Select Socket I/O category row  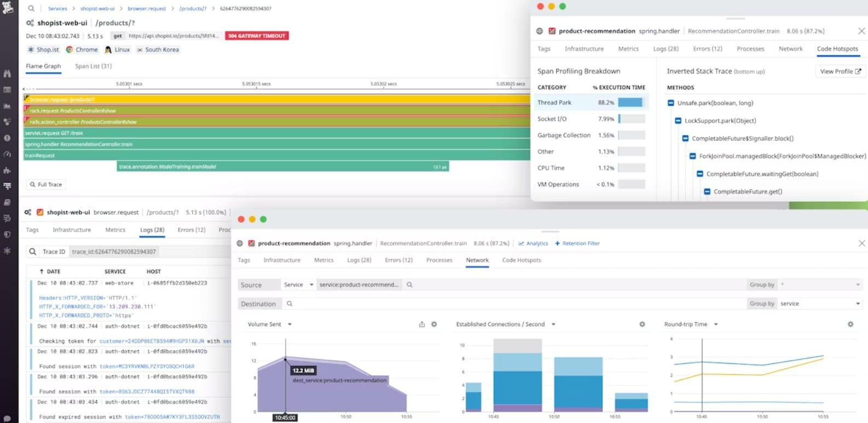[x=591, y=119]
